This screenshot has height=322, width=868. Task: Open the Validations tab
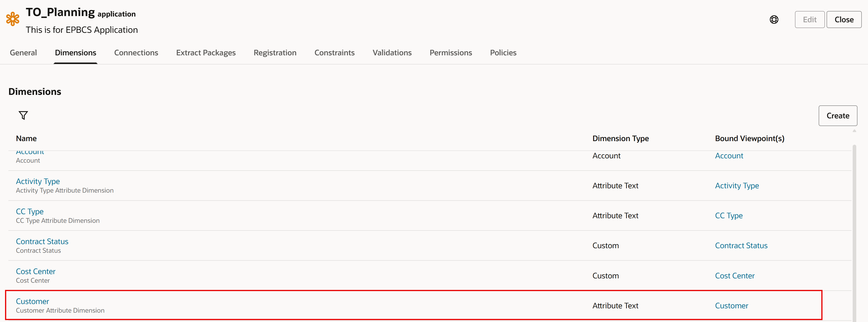392,53
